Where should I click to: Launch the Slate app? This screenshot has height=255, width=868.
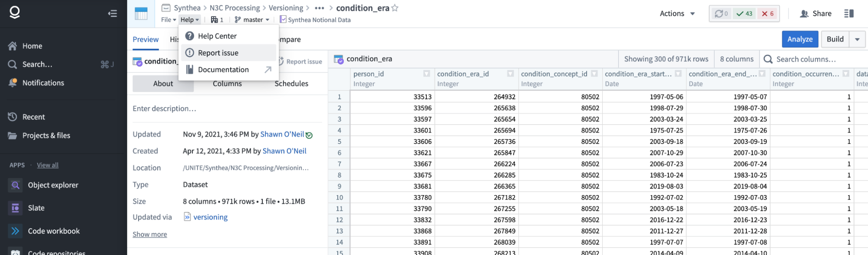(x=36, y=208)
